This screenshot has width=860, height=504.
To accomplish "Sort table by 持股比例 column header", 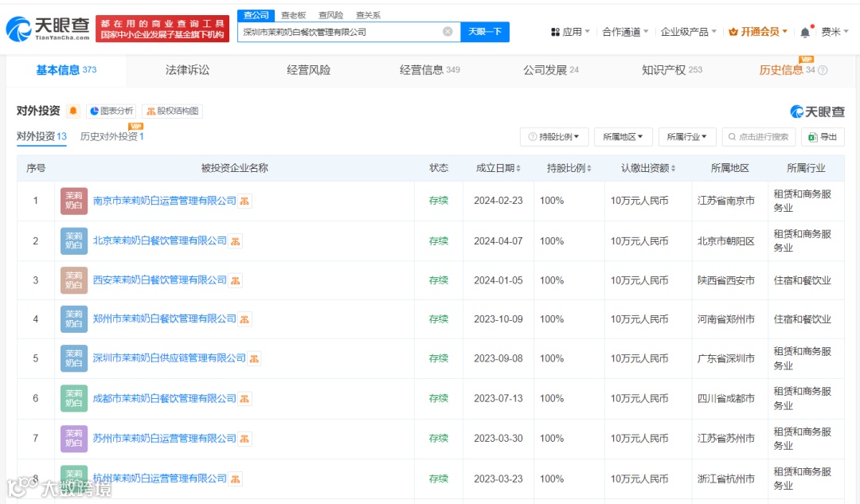I will click(x=569, y=168).
